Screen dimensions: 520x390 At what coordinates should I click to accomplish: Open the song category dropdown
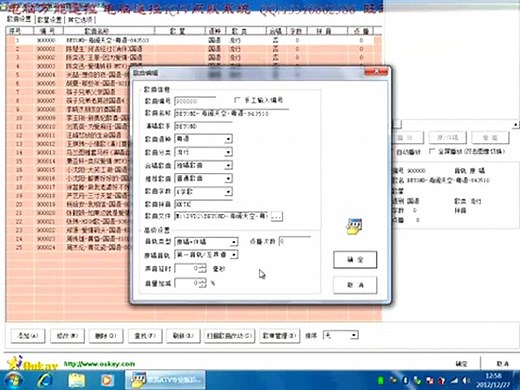pyautogui.click(x=228, y=152)
